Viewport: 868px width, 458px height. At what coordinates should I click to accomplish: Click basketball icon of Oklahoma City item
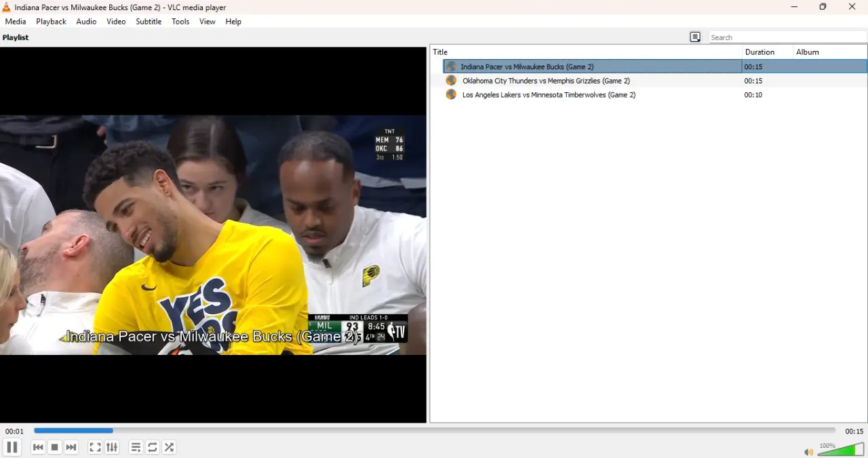pyautogui.click(x=451, y=81)
